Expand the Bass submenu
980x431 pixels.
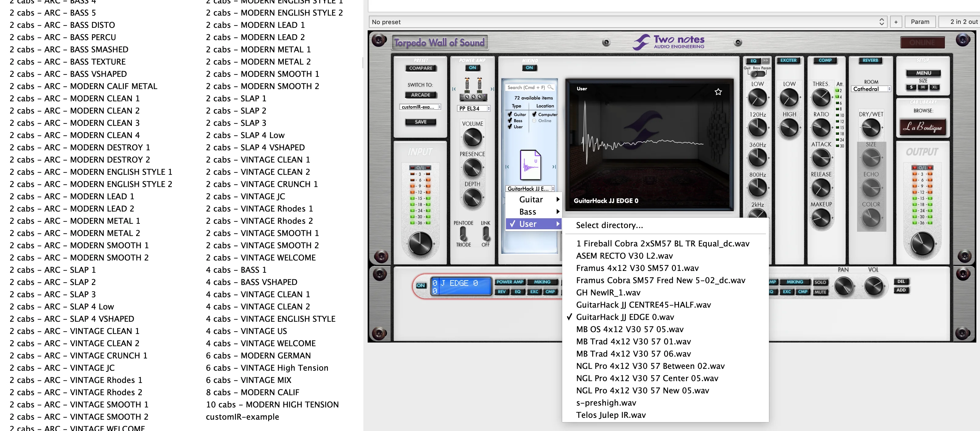tap(533, 212)
